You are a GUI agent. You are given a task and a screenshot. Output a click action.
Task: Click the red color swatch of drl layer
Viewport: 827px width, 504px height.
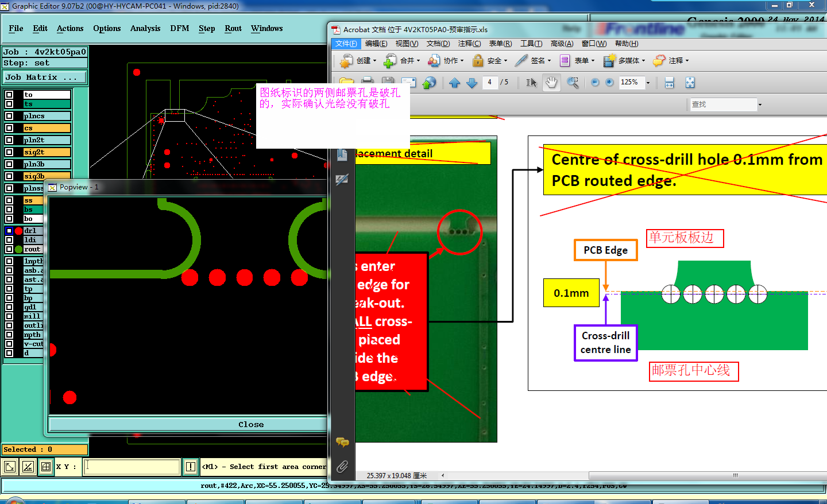[x=18, y=231]
